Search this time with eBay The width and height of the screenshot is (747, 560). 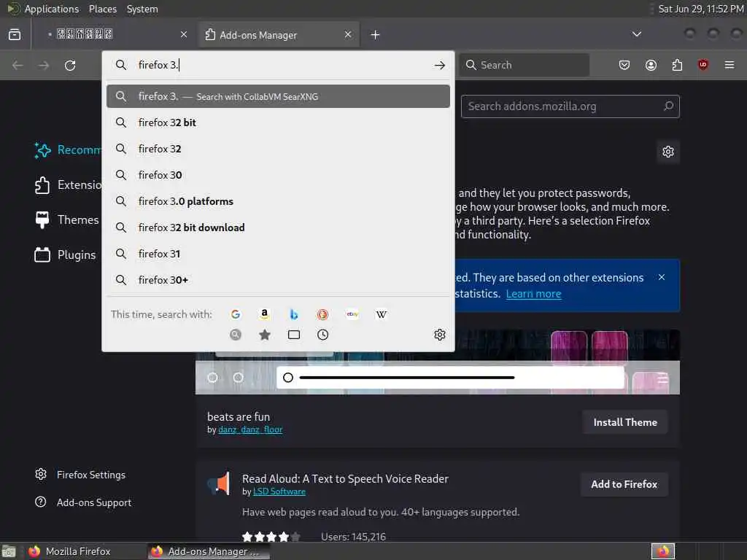click(352, 314)
